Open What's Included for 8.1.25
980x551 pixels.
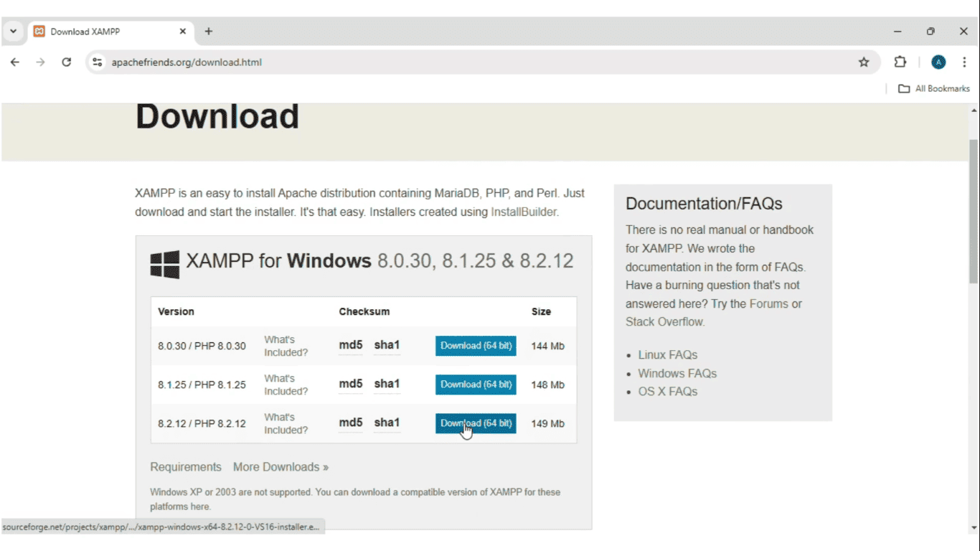[286, 385]
